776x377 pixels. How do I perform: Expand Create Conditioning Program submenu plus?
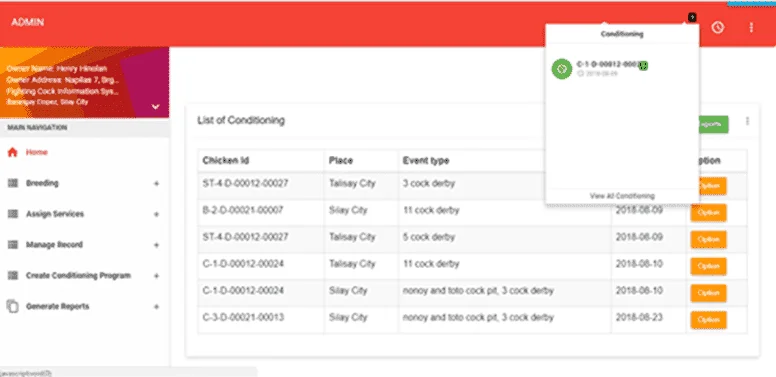pyautogui.click(x=156, y=276)
